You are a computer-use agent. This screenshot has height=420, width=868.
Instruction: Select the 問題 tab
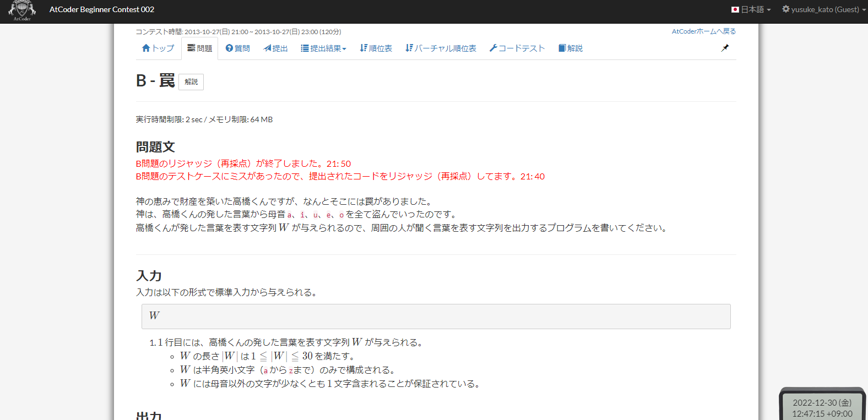(199, 48)
